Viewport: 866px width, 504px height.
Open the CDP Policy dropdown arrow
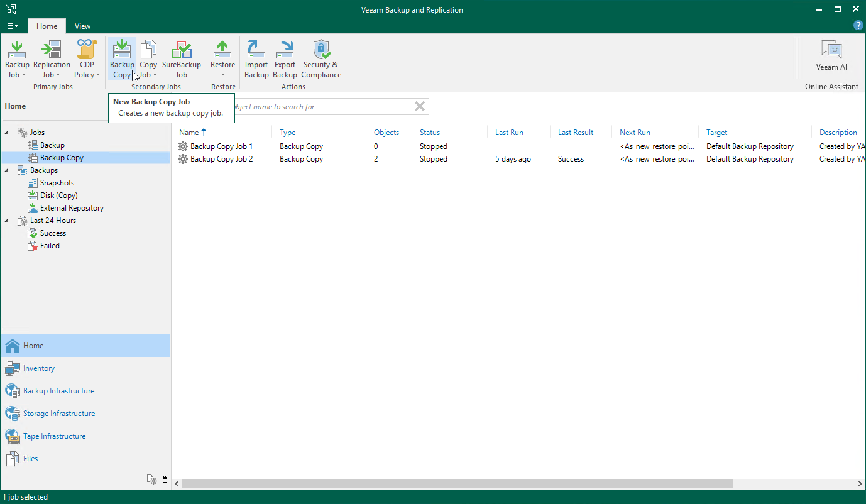(98, 75)
